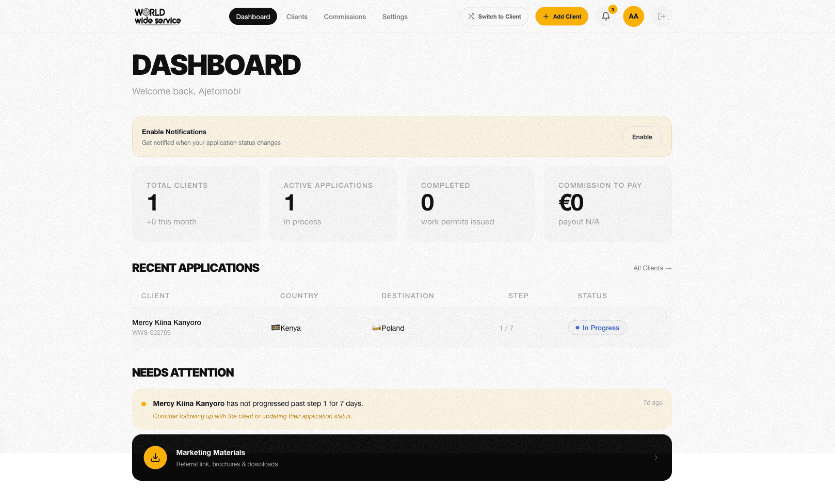Click the download icon on Marketing Materials
This screenshot has width=835, height=504.
click(155, 458)
